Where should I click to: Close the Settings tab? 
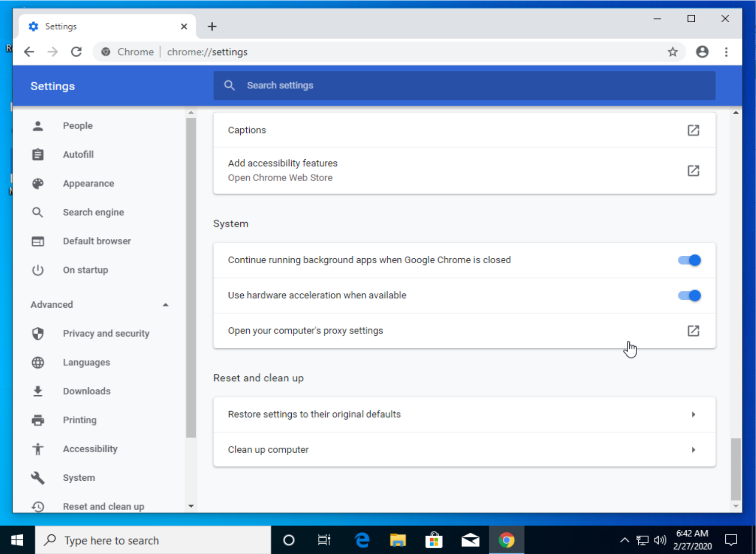[x=184, y=27]
